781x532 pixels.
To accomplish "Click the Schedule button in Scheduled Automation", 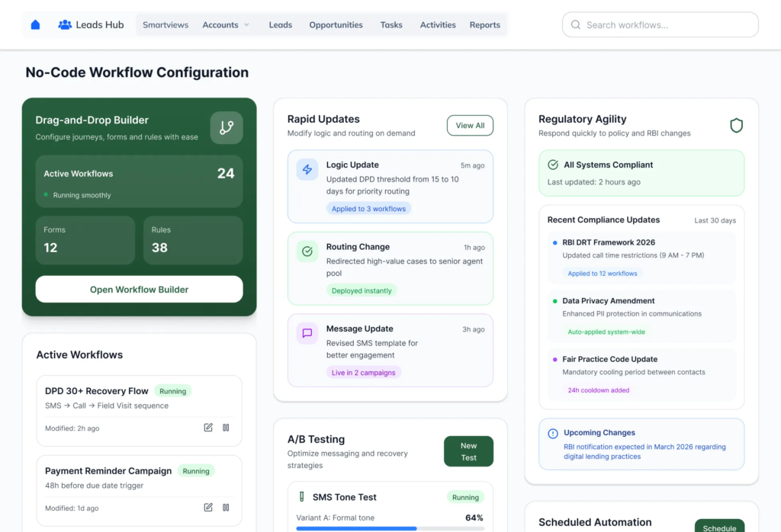I will tap(719, 526).
